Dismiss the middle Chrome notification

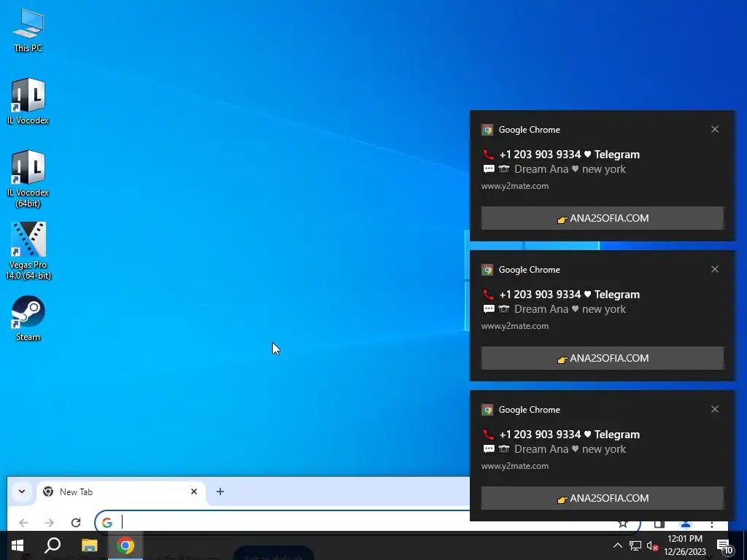click(715, 269)
